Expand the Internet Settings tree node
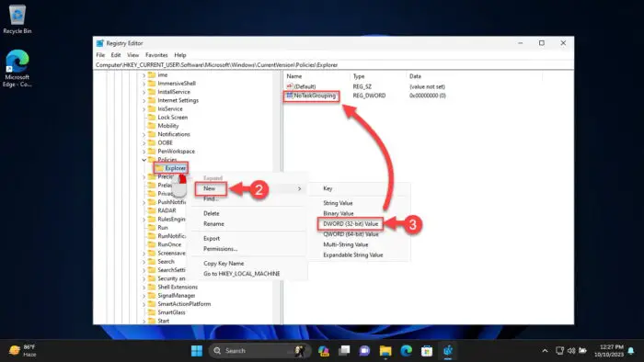The width and height of the screenshot is (644, 362). [x=144, y=100]
